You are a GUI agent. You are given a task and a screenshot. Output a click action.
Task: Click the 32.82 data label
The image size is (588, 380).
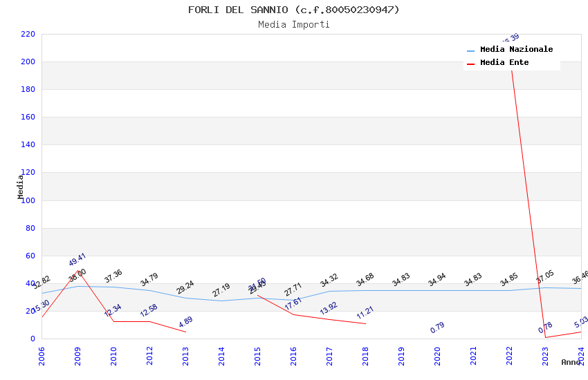[42, 283]
